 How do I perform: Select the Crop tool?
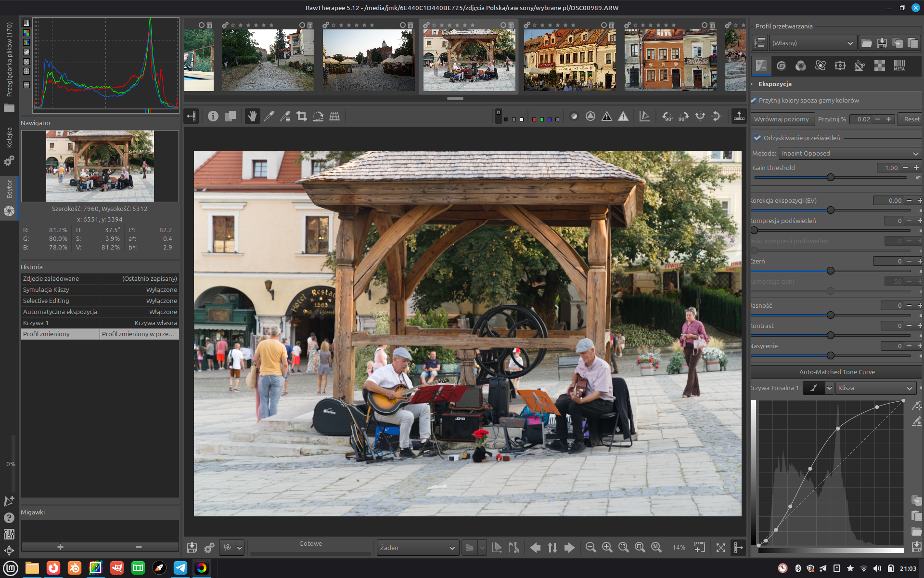(302, 116)
